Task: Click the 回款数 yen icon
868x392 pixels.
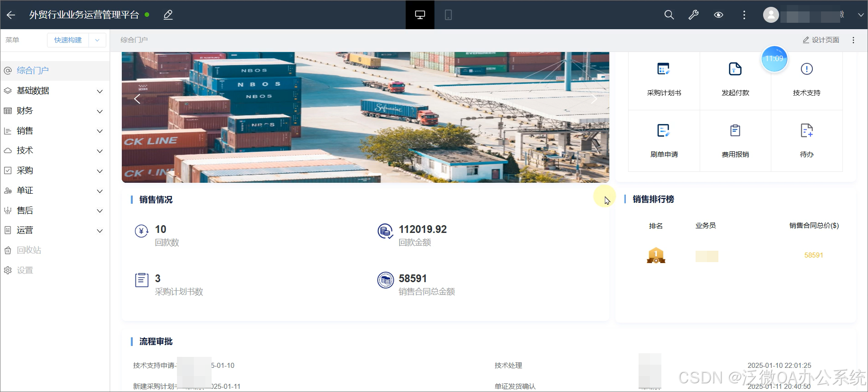Action: click(x=141, y=232)
